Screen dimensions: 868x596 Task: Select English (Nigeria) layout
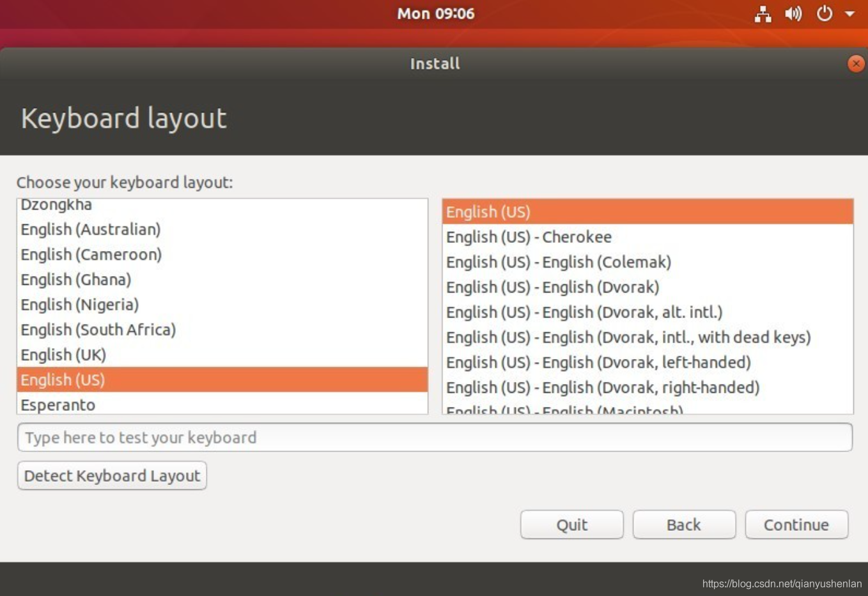[222, 304]
